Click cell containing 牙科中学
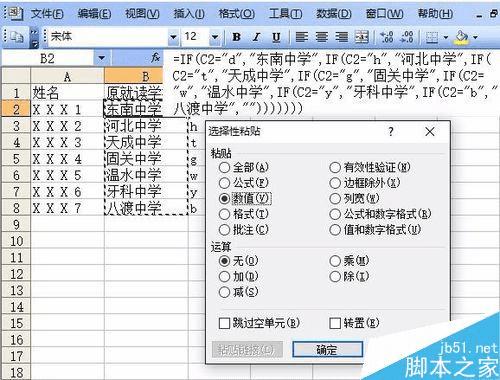Viewport: 500px width, 380px height. (x=146, y=192)
